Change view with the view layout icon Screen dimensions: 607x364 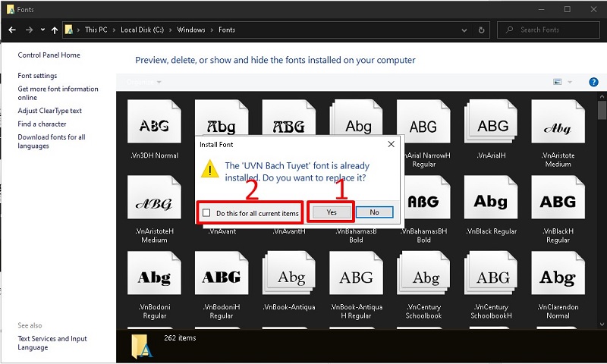click(558, 82)
